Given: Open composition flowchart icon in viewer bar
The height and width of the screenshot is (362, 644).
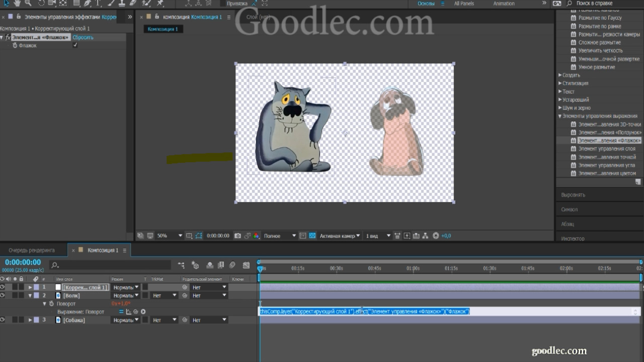Looking at the screenshot, I should pos(425,236).
